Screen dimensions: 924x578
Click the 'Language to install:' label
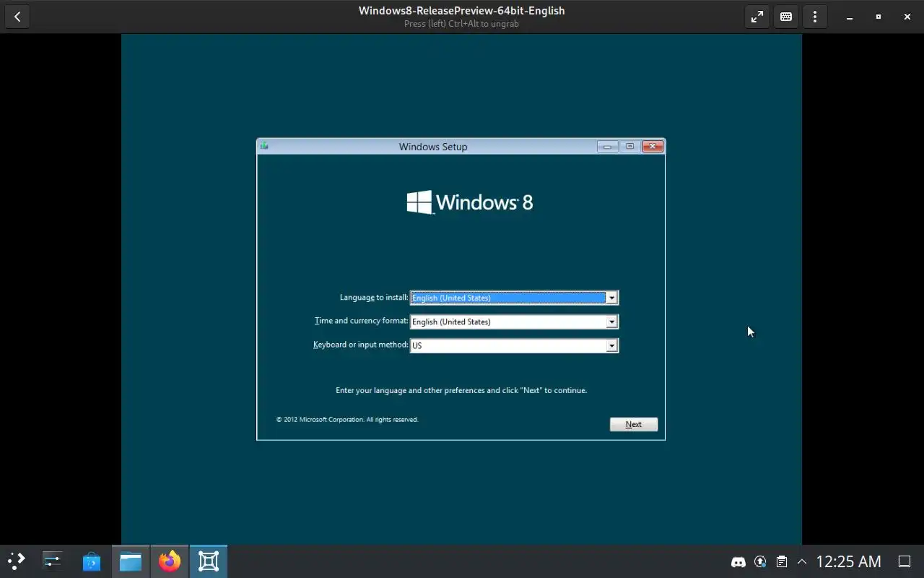click(374, 297)
